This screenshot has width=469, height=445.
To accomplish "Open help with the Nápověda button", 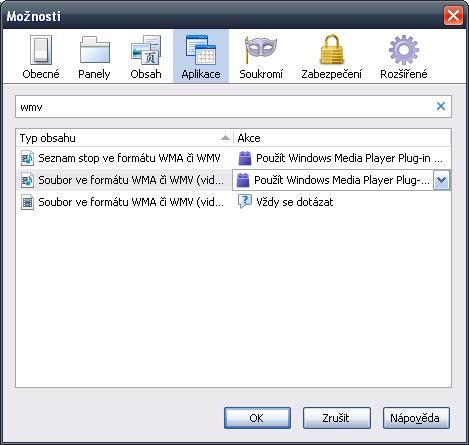I will (416, 418).
